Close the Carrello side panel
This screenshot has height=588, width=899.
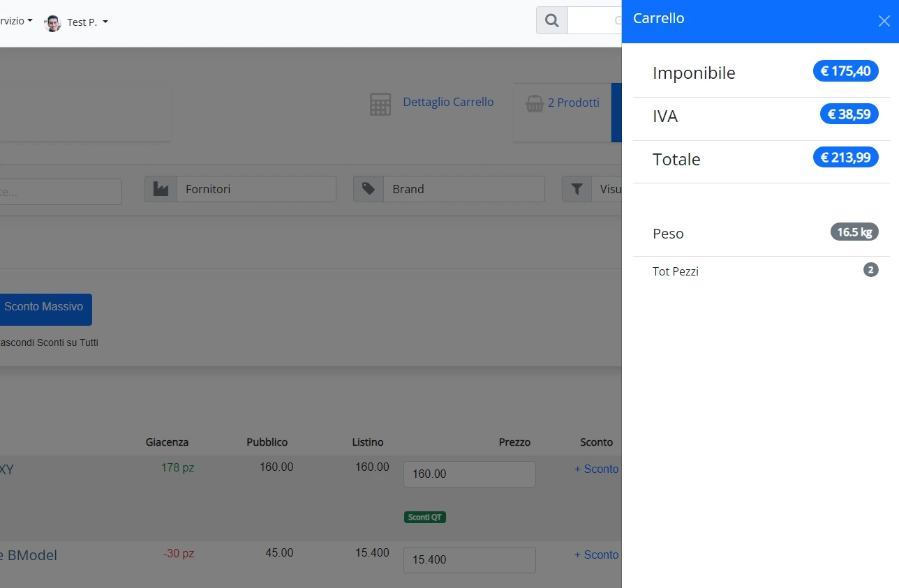[884, 21]
